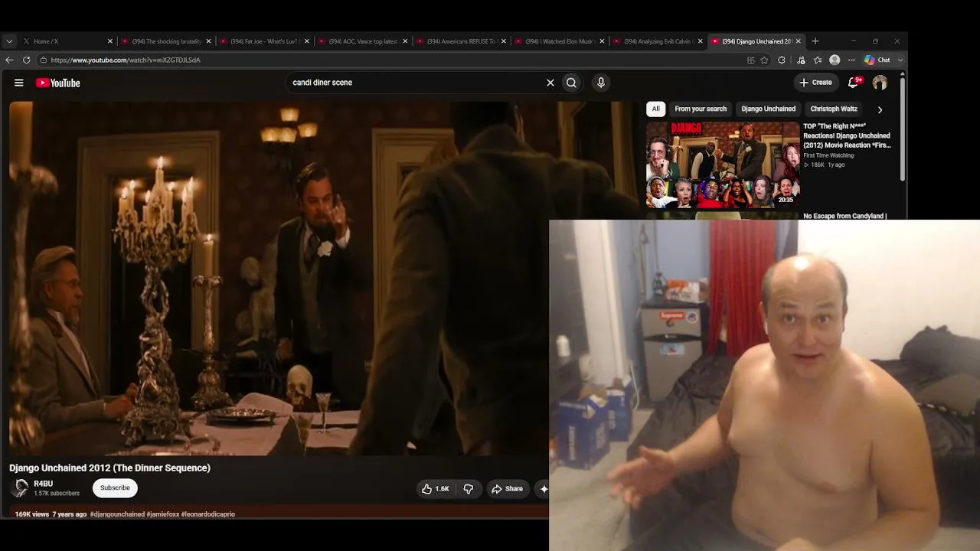Open the Django reactions compilation thumbnail
980x551 pixels.
(x=723, y=165)
